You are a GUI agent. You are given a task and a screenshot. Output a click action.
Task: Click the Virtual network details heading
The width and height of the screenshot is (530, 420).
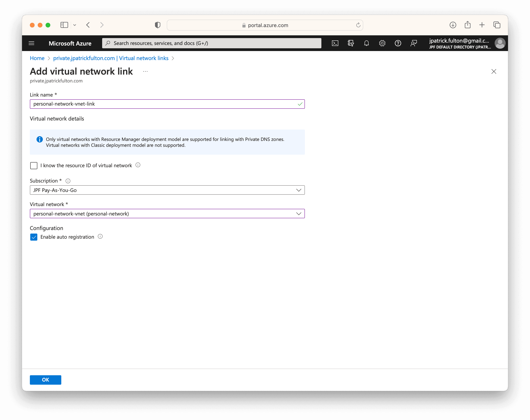point(57,119)
